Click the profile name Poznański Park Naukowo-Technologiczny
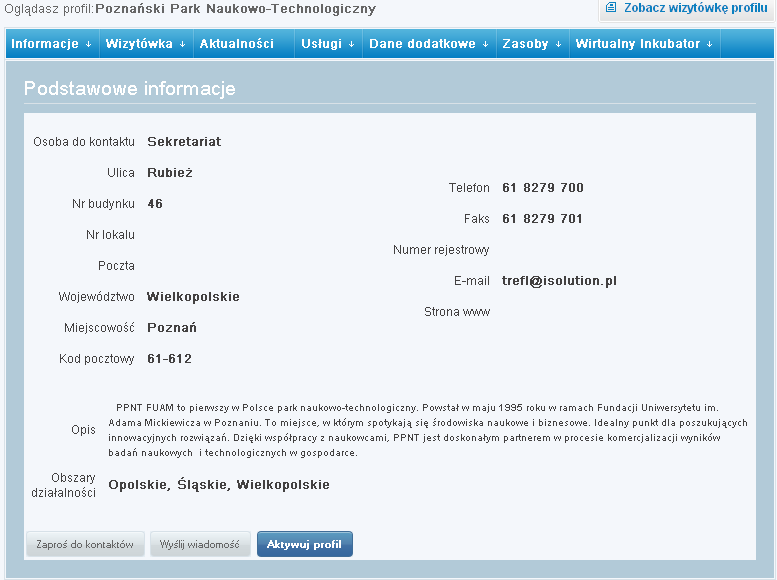This screenshot has height=580, width=777. tap(235, 9)
